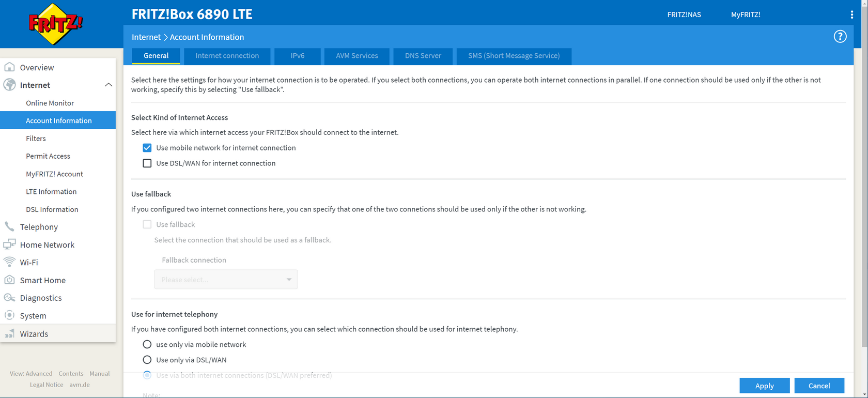The height and width of the screenshot is (398, 868).
Task: Click the Wi-Fi signal icon
Action: tap(9, 262)
